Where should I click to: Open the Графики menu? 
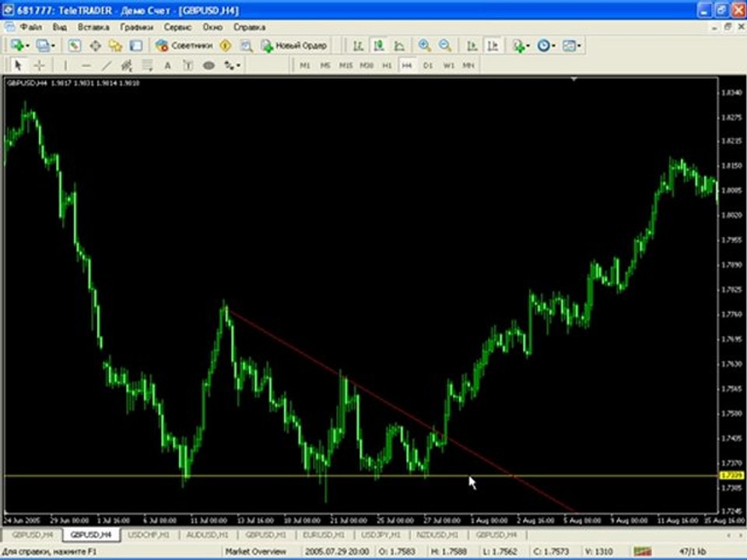137,27
